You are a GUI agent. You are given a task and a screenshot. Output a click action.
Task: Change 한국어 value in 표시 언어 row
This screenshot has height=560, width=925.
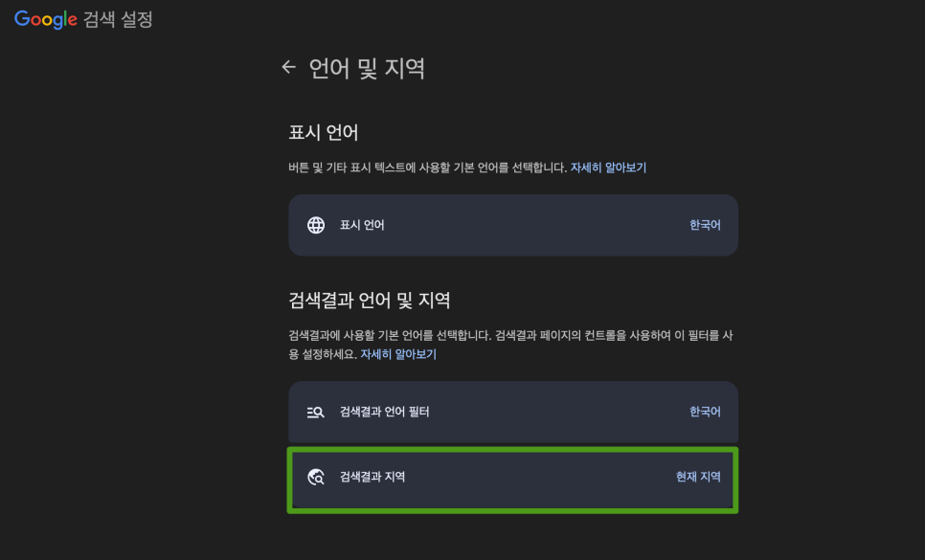[x=705, y=225]
